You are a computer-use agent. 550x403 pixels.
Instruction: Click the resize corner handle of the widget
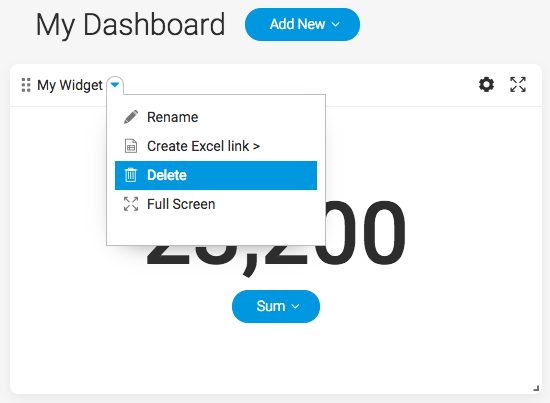(536, 388)
